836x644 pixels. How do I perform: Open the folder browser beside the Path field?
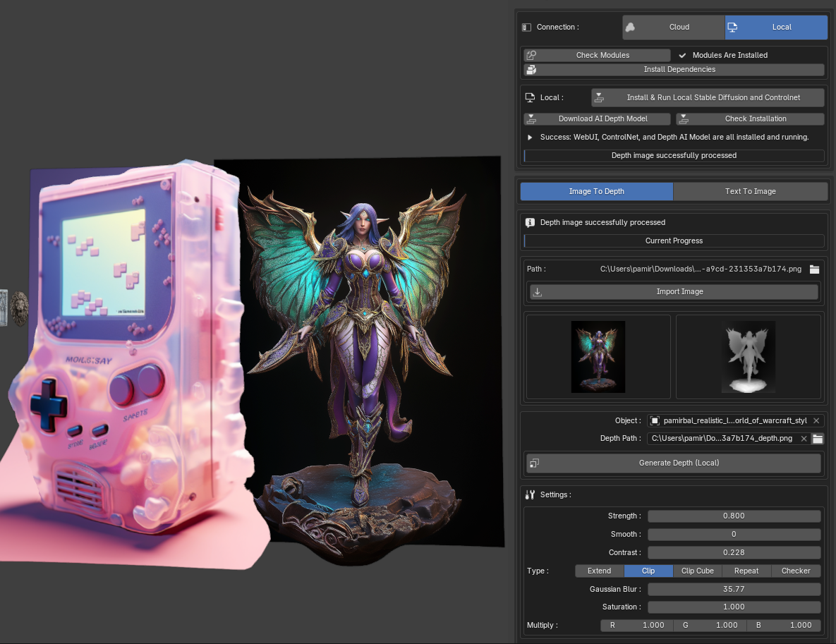(816, 269)
